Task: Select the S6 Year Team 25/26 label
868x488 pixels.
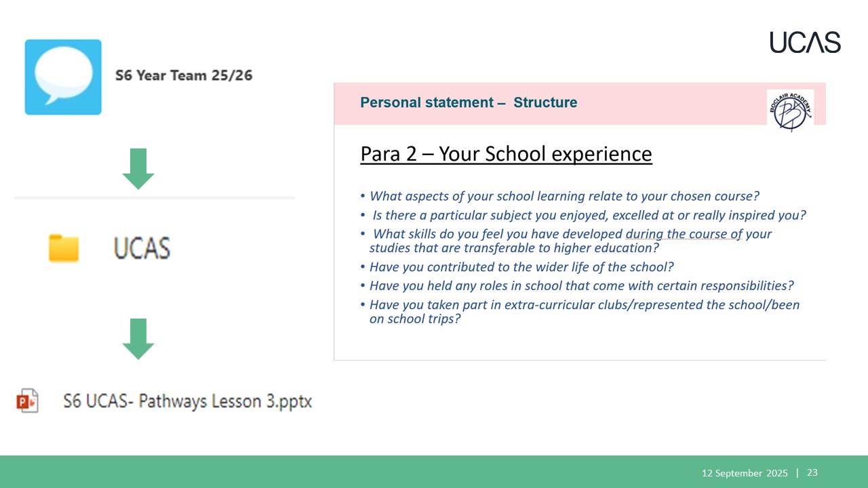Action: tap(184, 75)
